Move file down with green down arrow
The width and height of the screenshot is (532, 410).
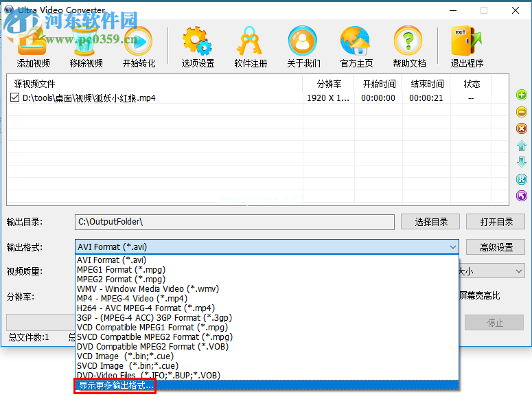(522, 162)
